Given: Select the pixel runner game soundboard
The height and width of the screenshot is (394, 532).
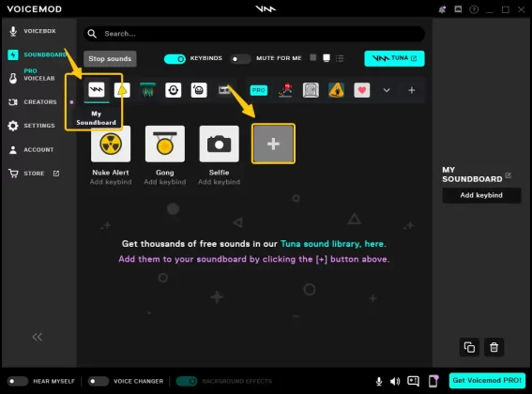Looking at the screenshot, I should click(285, 90).
